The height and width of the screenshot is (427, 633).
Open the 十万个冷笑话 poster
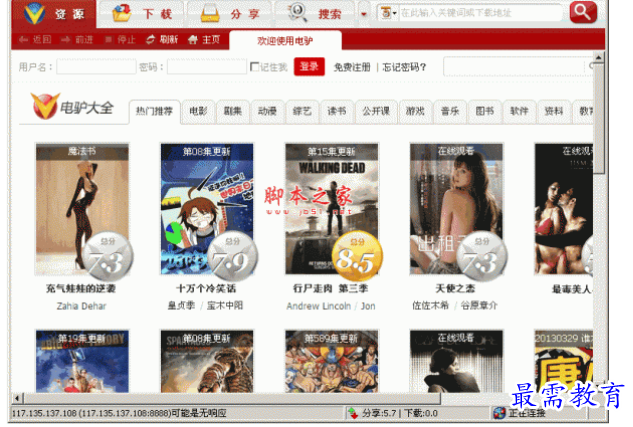pos(207,209)
